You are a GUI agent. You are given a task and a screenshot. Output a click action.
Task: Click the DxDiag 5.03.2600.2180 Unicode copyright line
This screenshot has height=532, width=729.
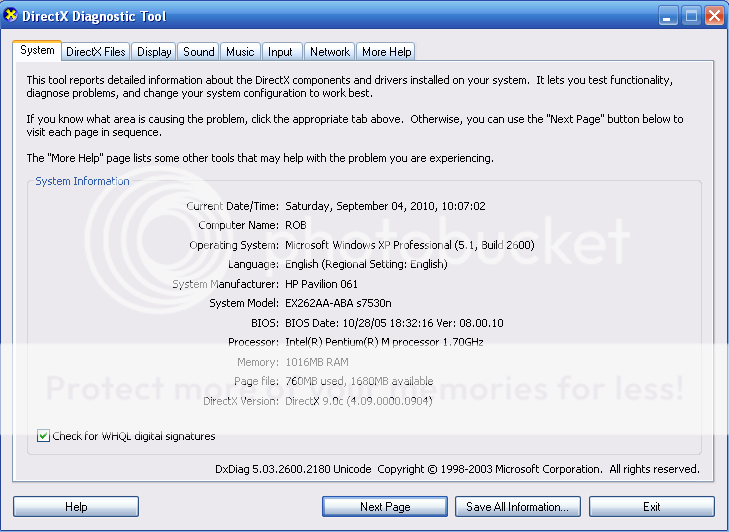457,469
